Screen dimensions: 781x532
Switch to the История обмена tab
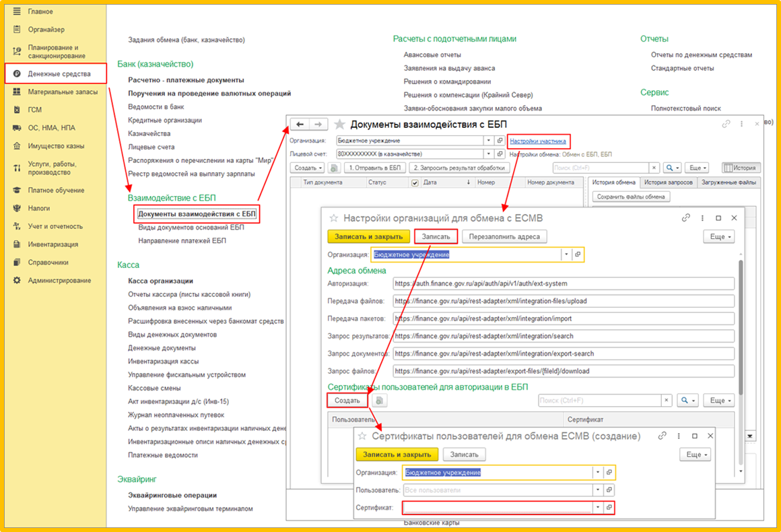click(x=613, y=182)
